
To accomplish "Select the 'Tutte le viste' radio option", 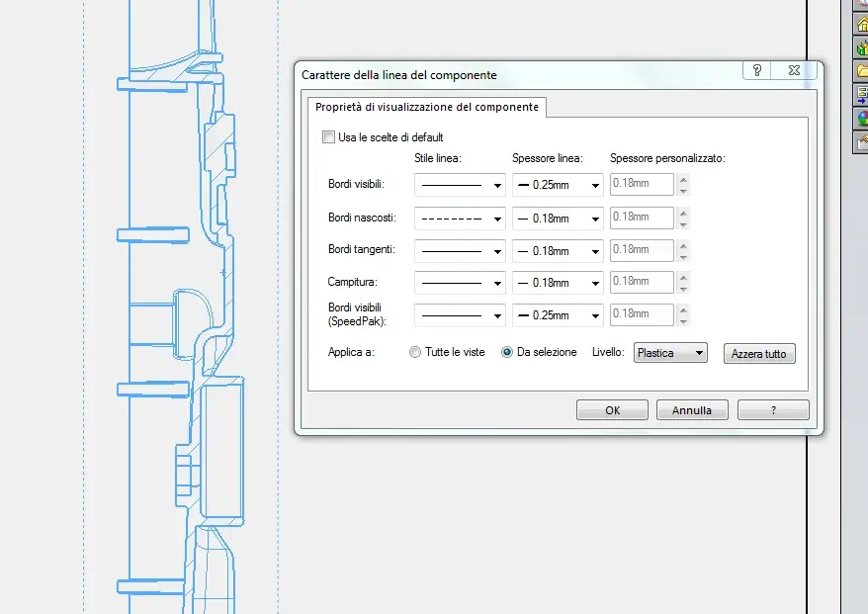I will click(x=415, y=352).
